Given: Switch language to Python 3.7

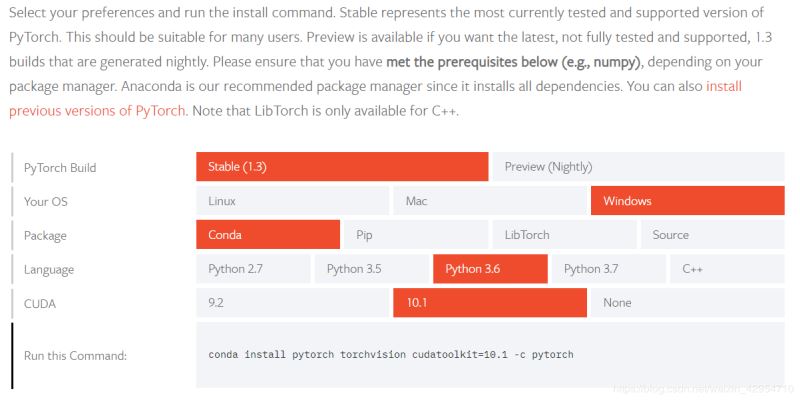Looking at the screenshot, I should pyautogui.click(x=608, y=269).
